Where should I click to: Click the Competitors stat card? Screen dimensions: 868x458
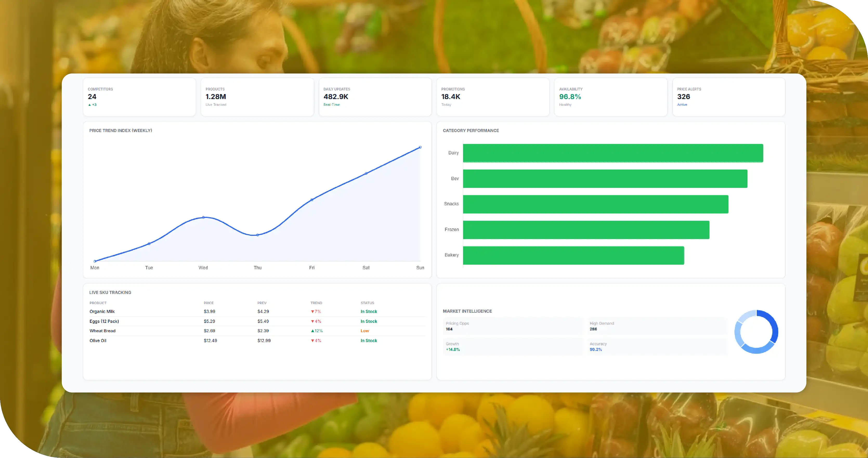click(x=139, y=97)
